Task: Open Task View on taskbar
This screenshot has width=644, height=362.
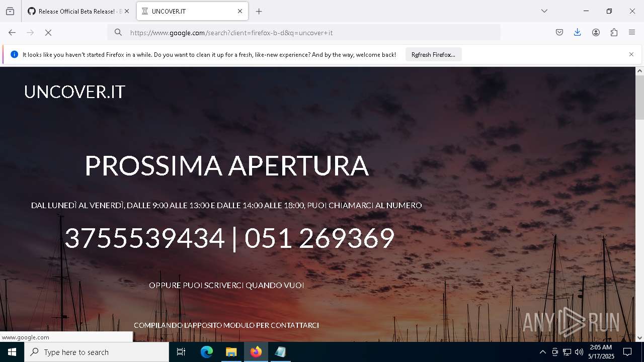Action: [x=182, y=352]
